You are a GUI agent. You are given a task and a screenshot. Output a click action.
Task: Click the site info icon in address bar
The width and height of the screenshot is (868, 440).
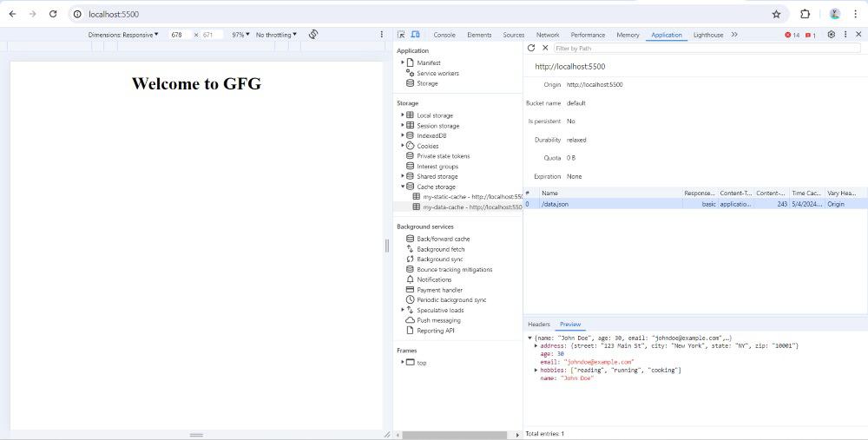(77, 15)
